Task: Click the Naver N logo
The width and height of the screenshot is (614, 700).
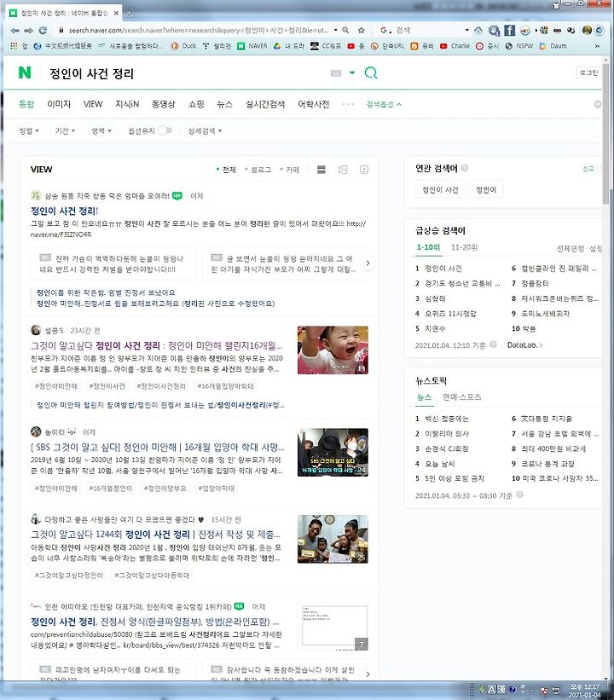Action: (x=25, y=72)
